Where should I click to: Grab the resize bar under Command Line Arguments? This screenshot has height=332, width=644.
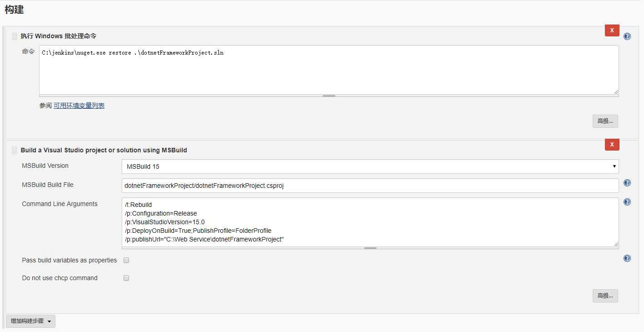tap(370, 248)
